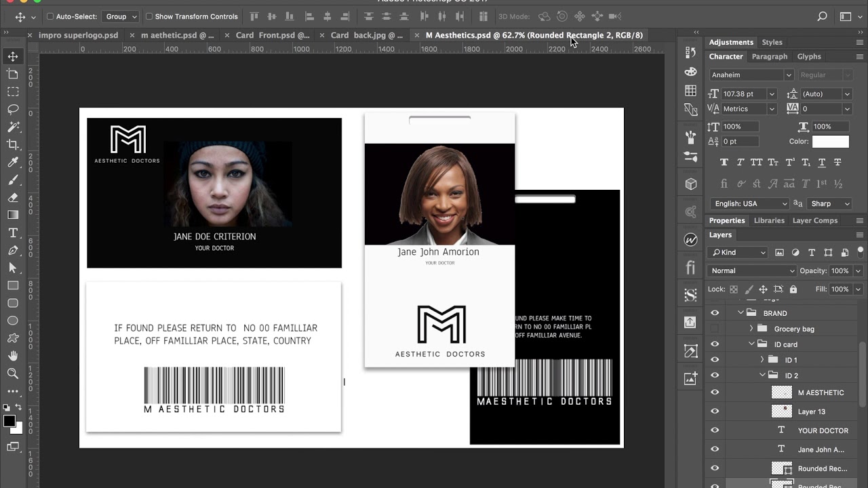868x488 pixels.
Task: Open the Normal blend mode dropdown
Action: coord(752,270)
